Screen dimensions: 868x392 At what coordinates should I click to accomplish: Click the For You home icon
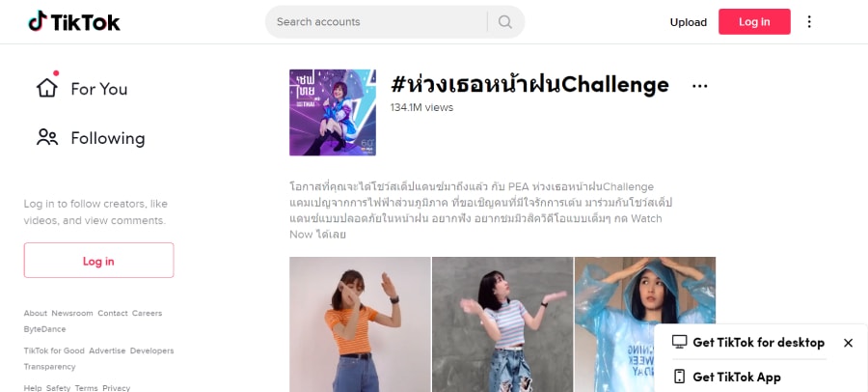coord(47,88)
